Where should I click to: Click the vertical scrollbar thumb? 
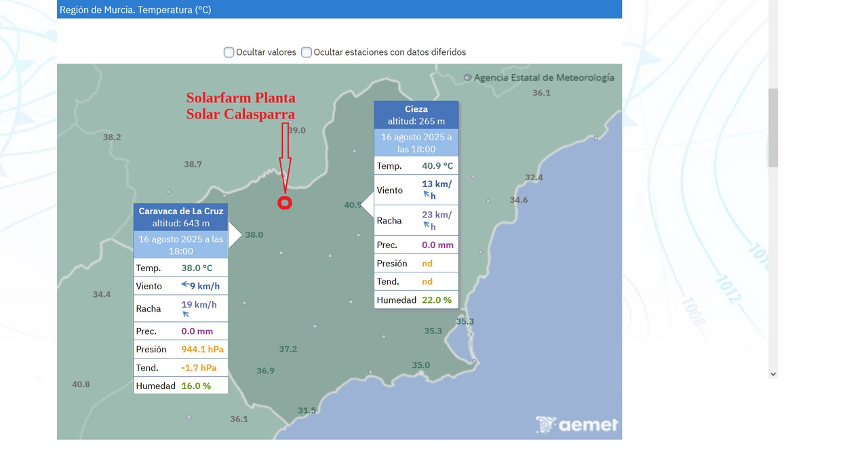click(773, 127)
